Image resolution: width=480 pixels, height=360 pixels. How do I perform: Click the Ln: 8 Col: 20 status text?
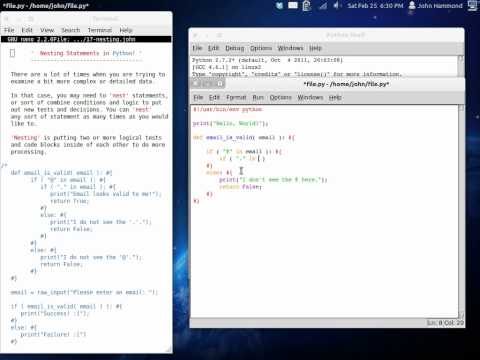pos(445,323)
